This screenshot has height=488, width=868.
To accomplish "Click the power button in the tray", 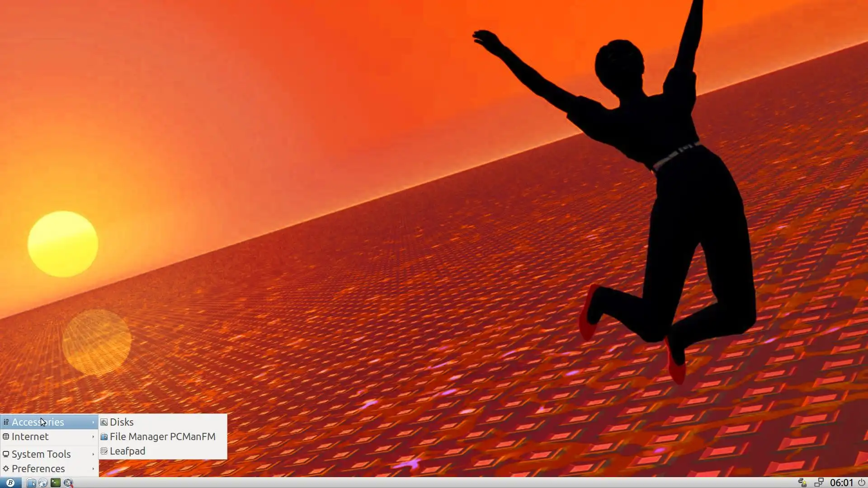I will click(862, 483).
